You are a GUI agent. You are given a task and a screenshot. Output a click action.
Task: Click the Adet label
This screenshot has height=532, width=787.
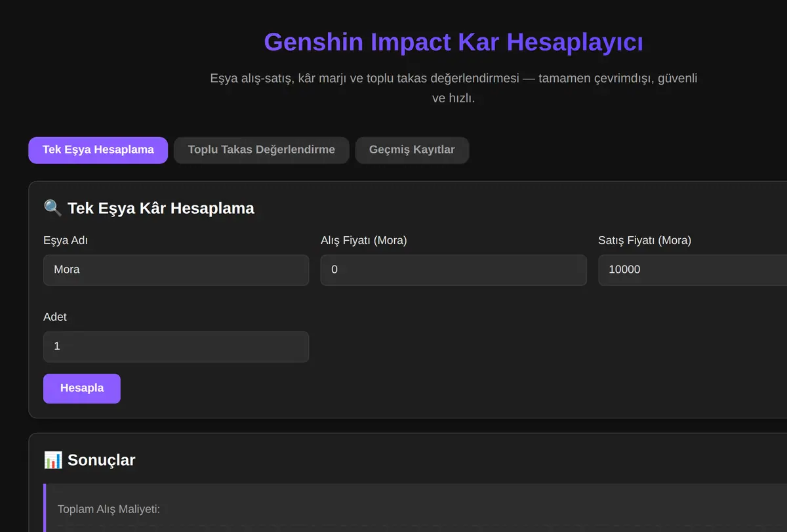(x=55, y=317)
